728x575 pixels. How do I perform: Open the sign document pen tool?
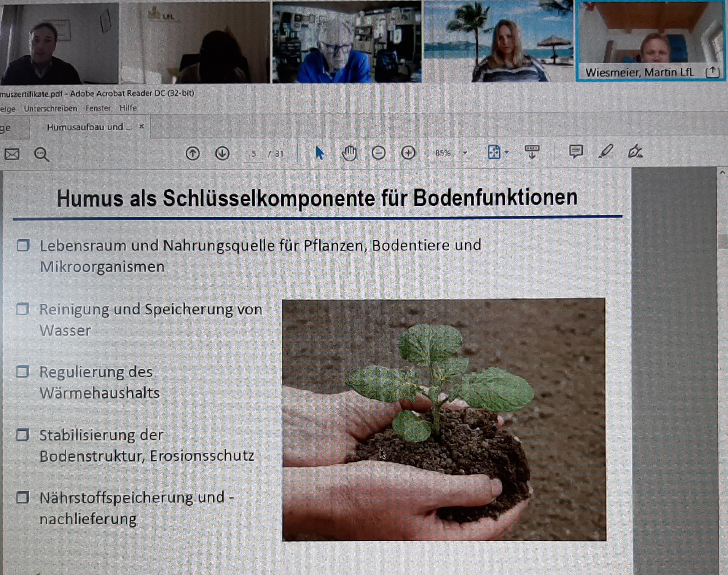[x=635, y=151]
